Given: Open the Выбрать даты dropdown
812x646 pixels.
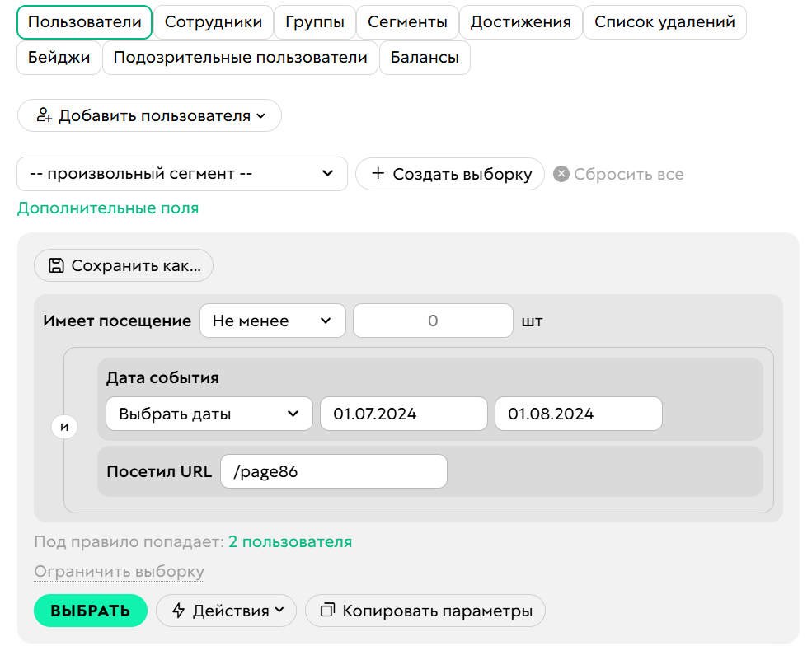Looking at the screenshot, I should tap(209, 414).
